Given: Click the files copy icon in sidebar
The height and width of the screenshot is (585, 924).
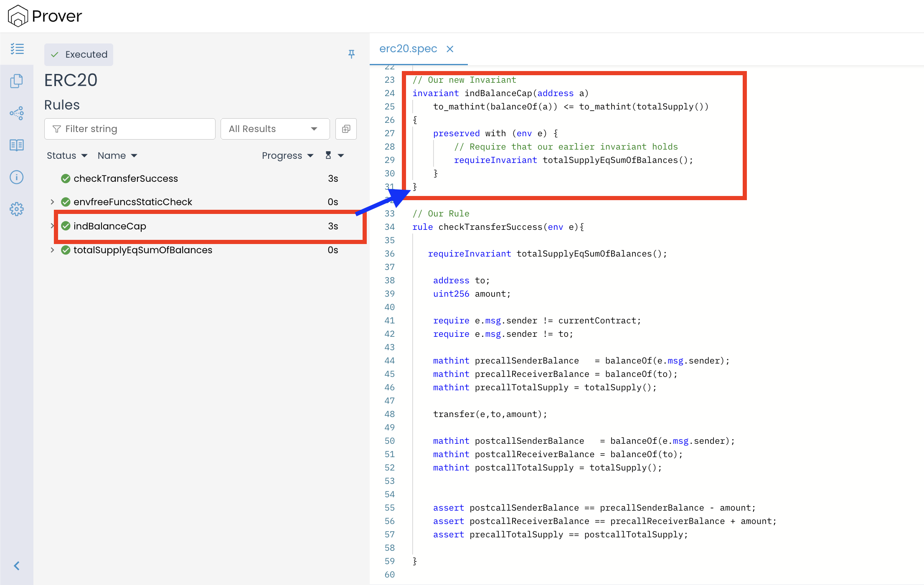Looking at the screenshot, I should [17, 81].
